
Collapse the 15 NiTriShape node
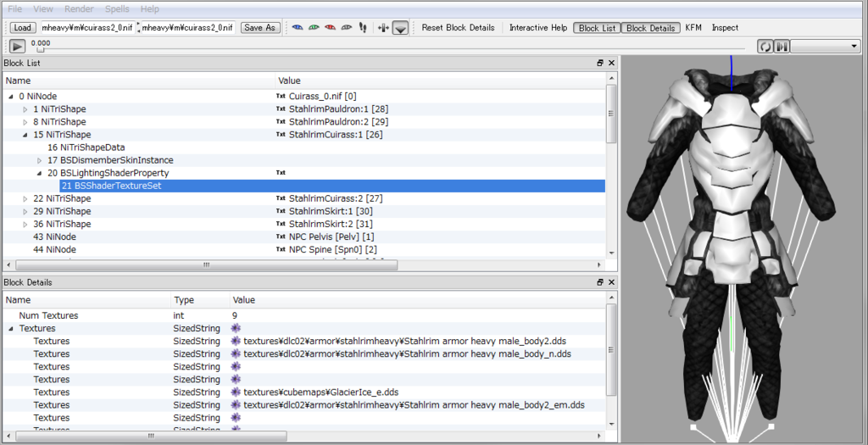25,135
